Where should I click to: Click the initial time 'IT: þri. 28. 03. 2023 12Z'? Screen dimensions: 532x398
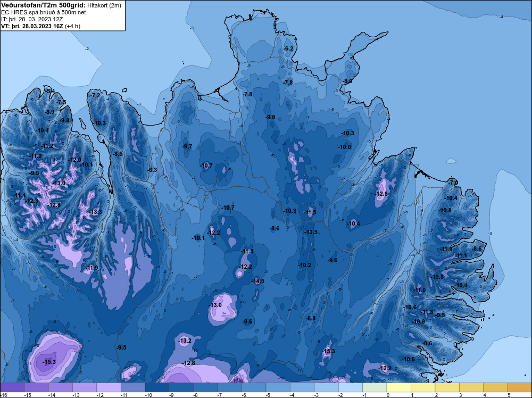(32, 19)
